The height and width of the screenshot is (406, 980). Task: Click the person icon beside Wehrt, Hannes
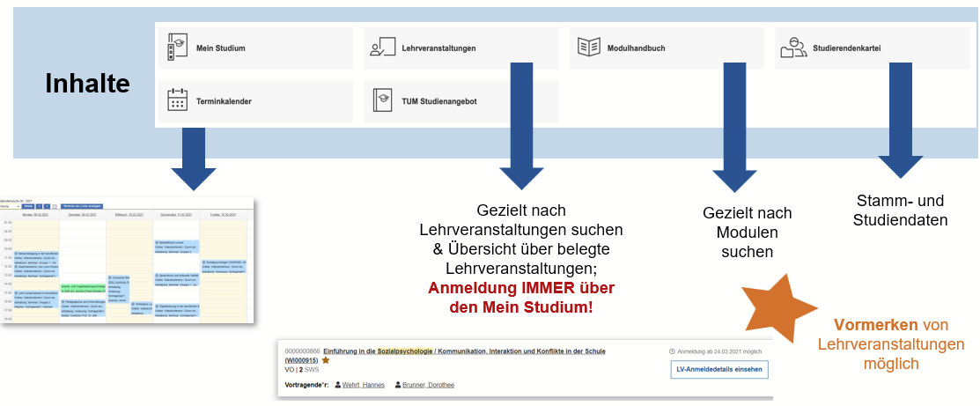(x=337, y=385)
